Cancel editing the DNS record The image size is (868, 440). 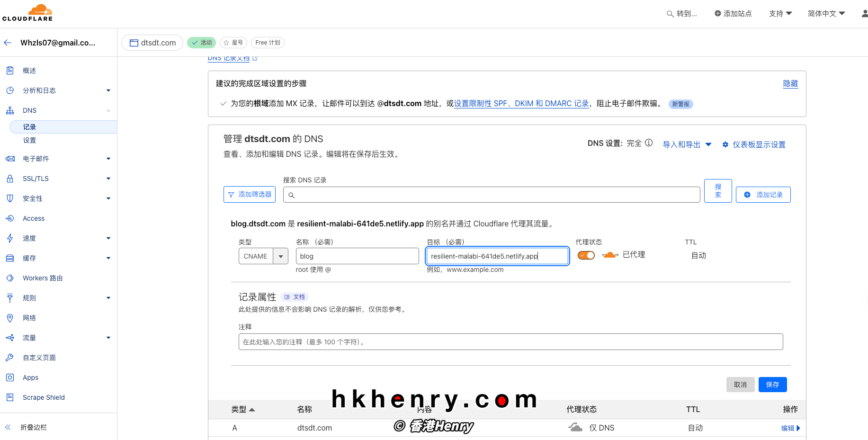coord(740,385)
